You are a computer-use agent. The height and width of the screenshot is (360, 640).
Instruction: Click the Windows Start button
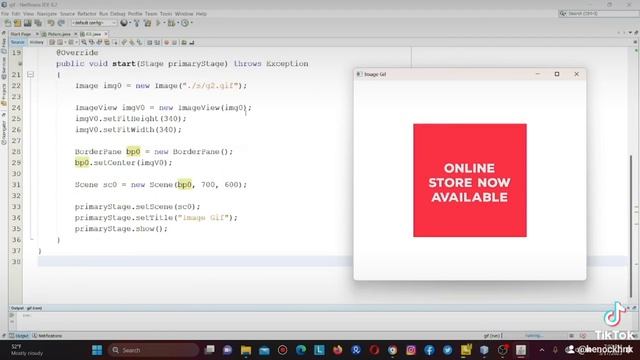pyautogui.click(x=97, y=350)
